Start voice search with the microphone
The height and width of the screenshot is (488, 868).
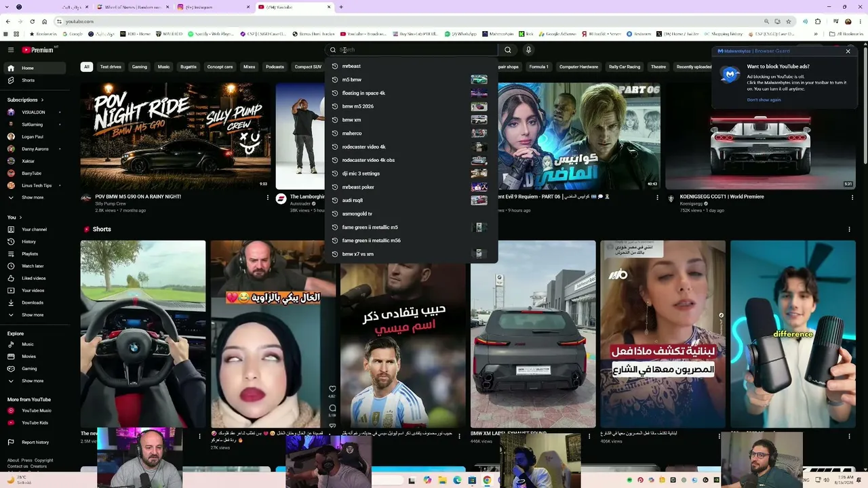528,49
